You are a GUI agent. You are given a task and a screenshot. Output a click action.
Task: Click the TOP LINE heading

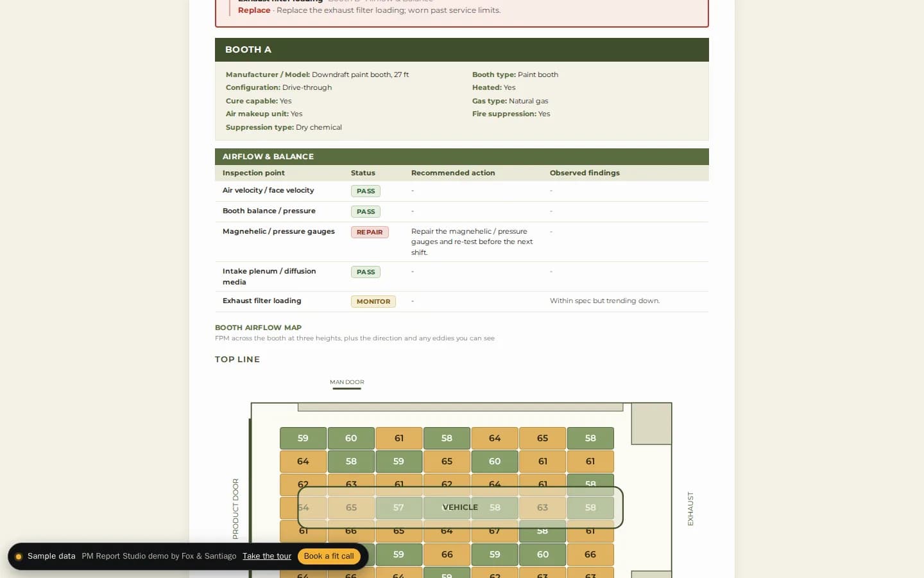237,360
